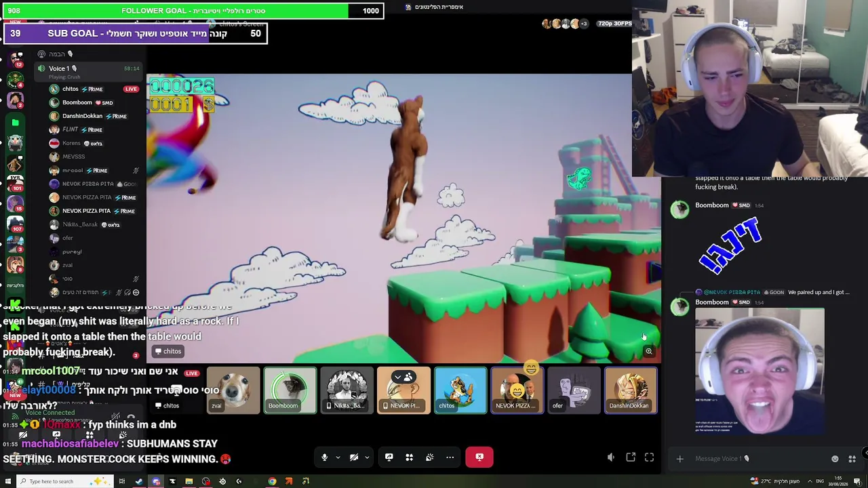Toggle the microphone mute button
868x488 pixels.
(324, 457)
